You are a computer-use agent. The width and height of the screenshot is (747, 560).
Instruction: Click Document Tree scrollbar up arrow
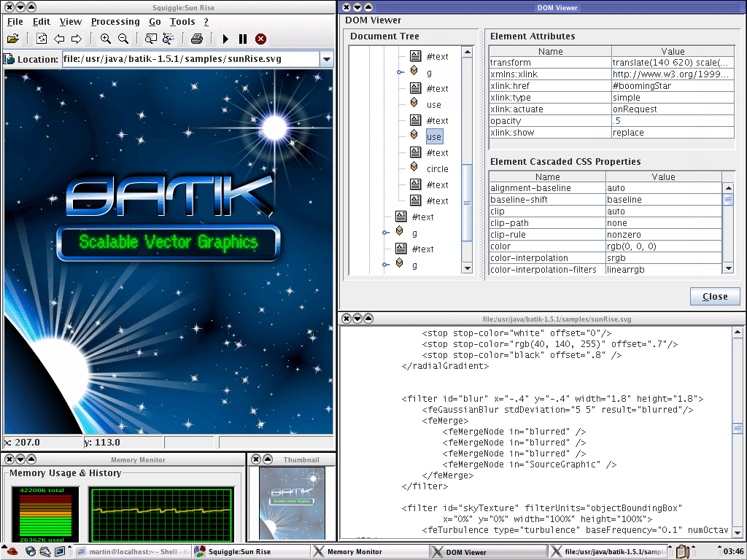click(x=468, y=52)
